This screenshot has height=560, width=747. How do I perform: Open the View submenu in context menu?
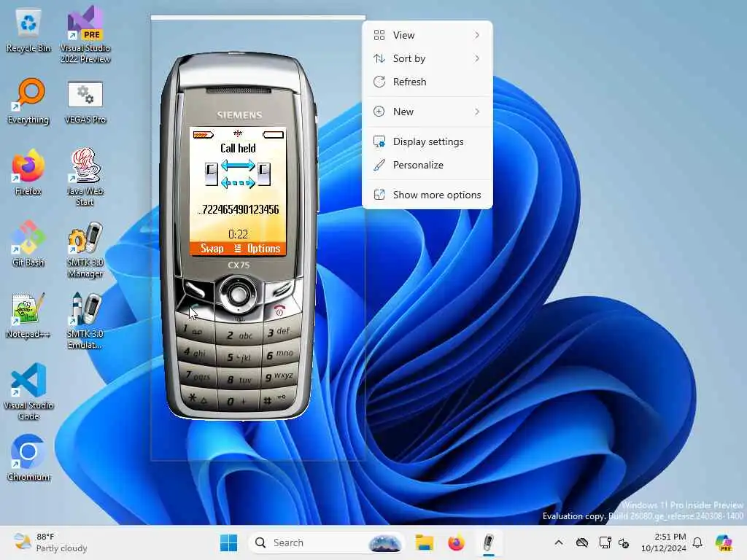[427, 35]
